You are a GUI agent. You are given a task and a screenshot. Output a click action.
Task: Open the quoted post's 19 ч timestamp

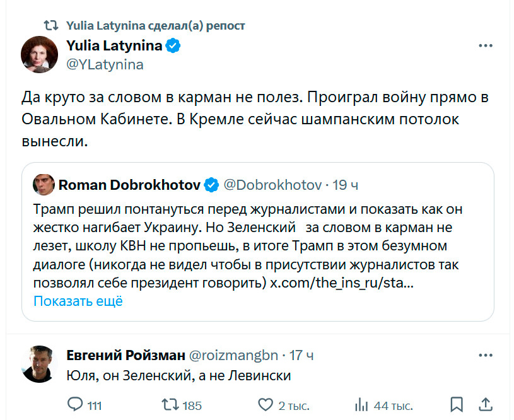pyautogui.click(x=345, y=185)
